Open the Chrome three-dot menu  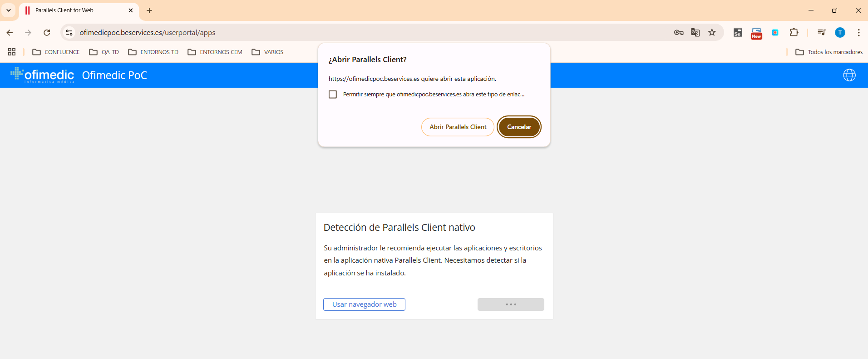point(858,32)
